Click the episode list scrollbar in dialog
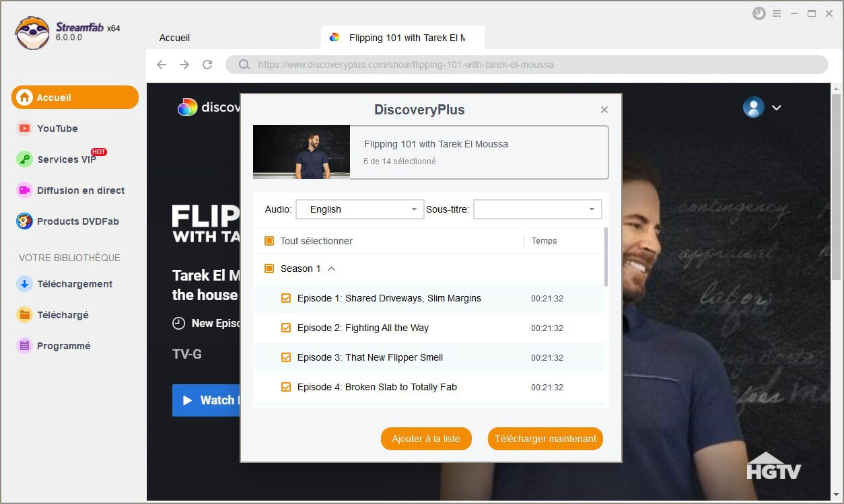Viewport: 844px width, 504px height. (606, 256)
